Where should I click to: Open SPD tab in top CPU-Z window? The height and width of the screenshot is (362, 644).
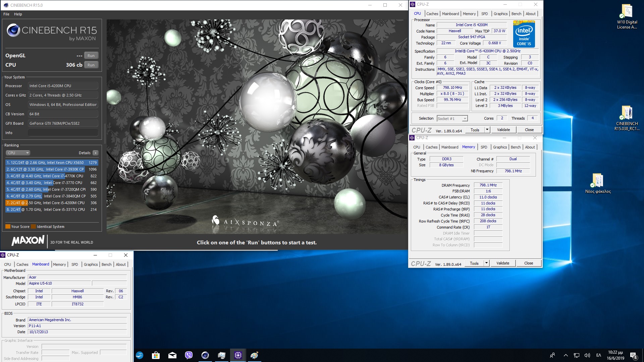coord(484,14)
